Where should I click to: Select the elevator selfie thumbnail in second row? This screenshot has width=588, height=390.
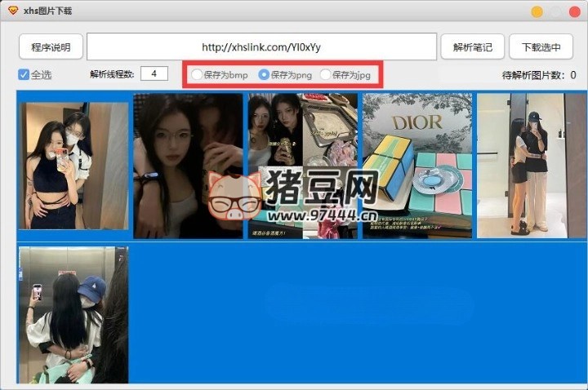pyautogui.click(x=73, y=315)
